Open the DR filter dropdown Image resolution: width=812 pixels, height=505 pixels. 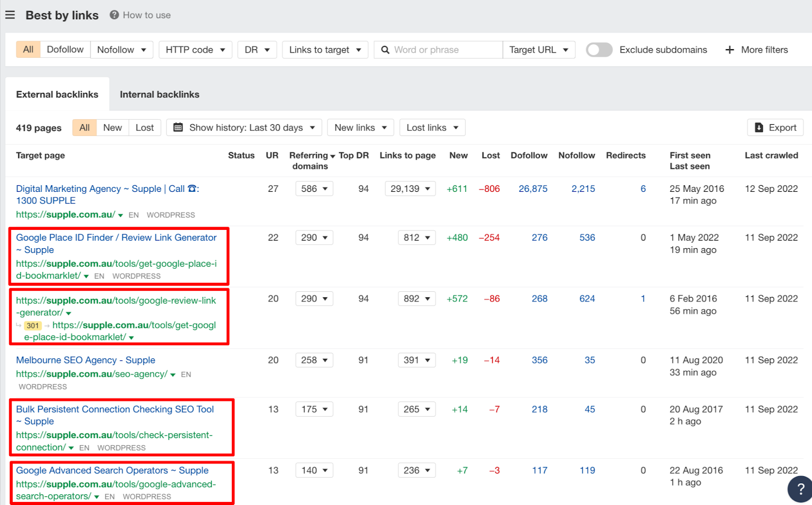257,50
